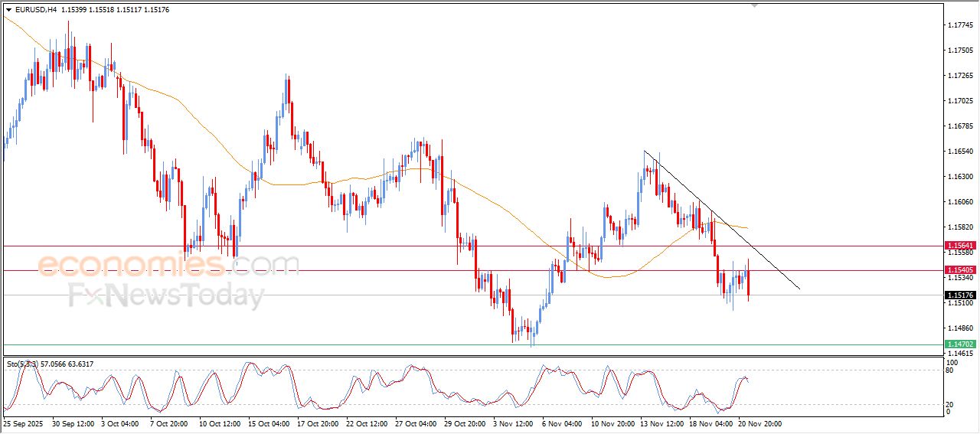Click the gray chart shift triangle at top

pyautogui.click(x=755, y=5)
